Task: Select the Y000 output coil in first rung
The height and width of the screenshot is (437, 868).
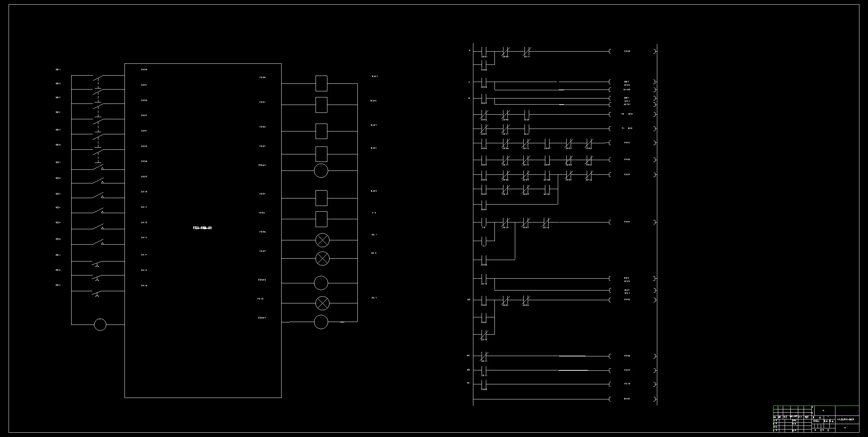Action: (x=627, y=51)
